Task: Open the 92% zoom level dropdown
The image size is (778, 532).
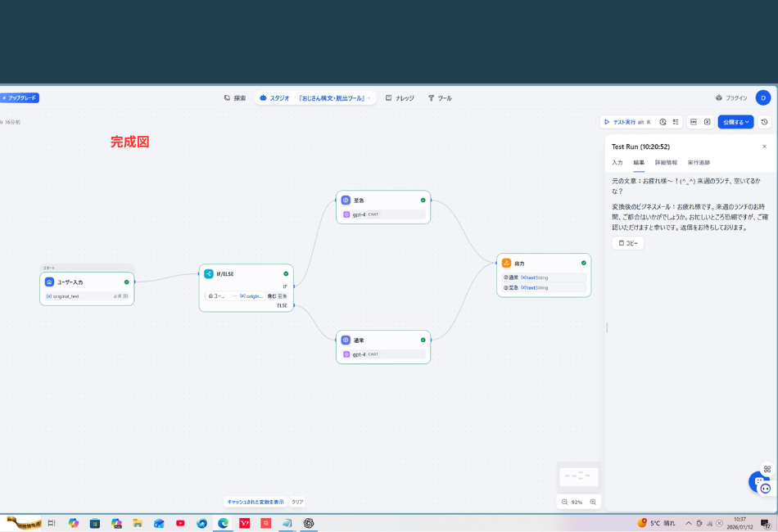Action: (577, 501)
